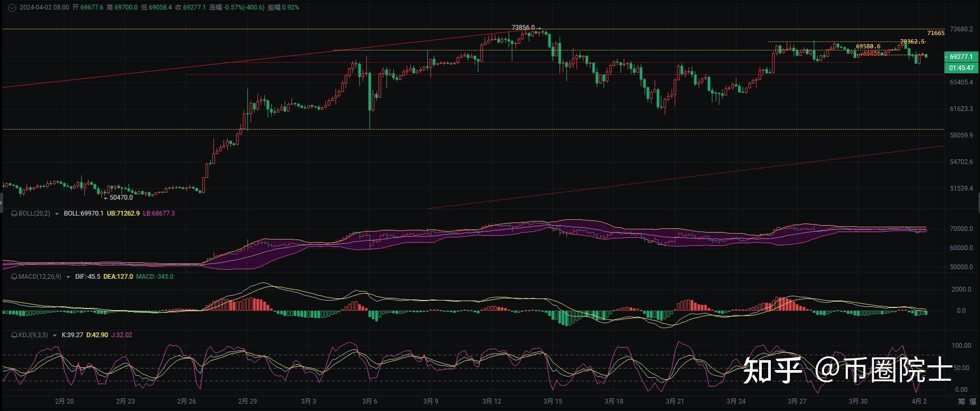Click the 60000.0 BOLL axis label
Screen dimensions: 980x411
961,248
